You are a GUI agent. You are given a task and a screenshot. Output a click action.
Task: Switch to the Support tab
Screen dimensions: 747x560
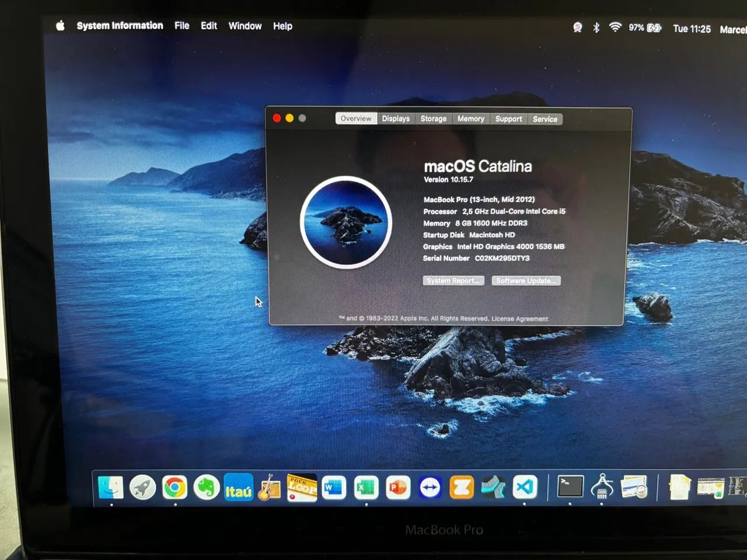pyautogui.click(x=509, y=119)
